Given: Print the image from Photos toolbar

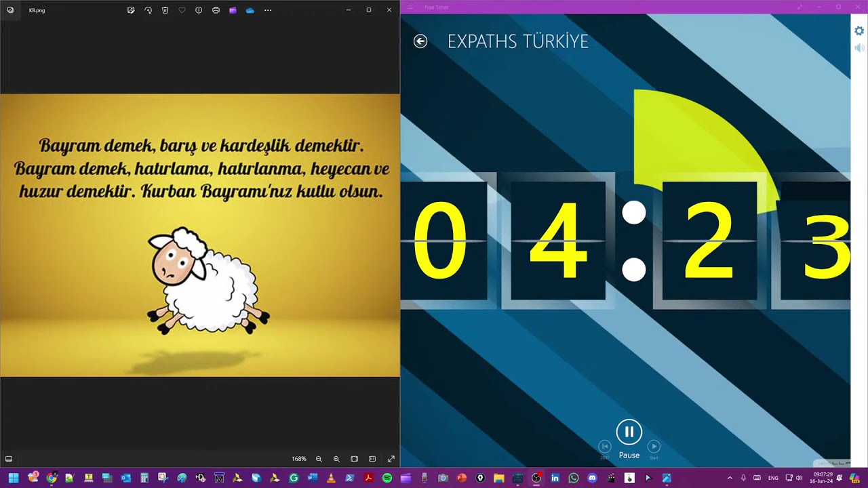Looking at the screenshot, I should [x=216, y=10].
